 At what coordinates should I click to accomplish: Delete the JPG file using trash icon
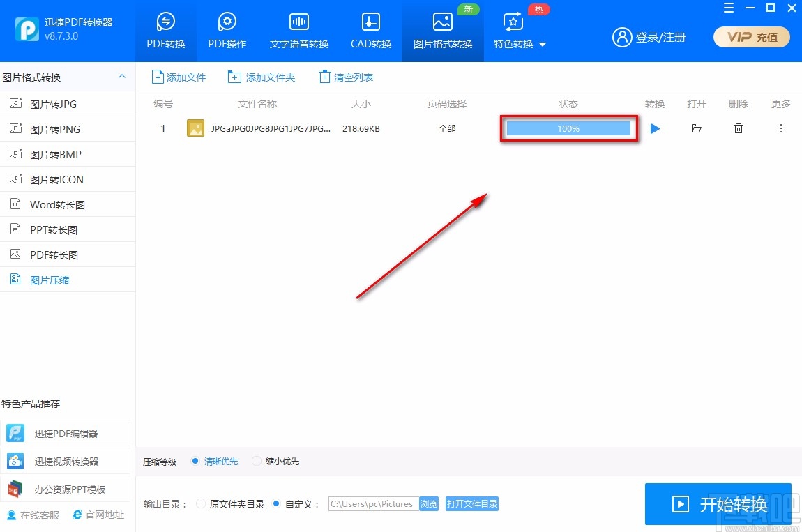pos(738,128)
